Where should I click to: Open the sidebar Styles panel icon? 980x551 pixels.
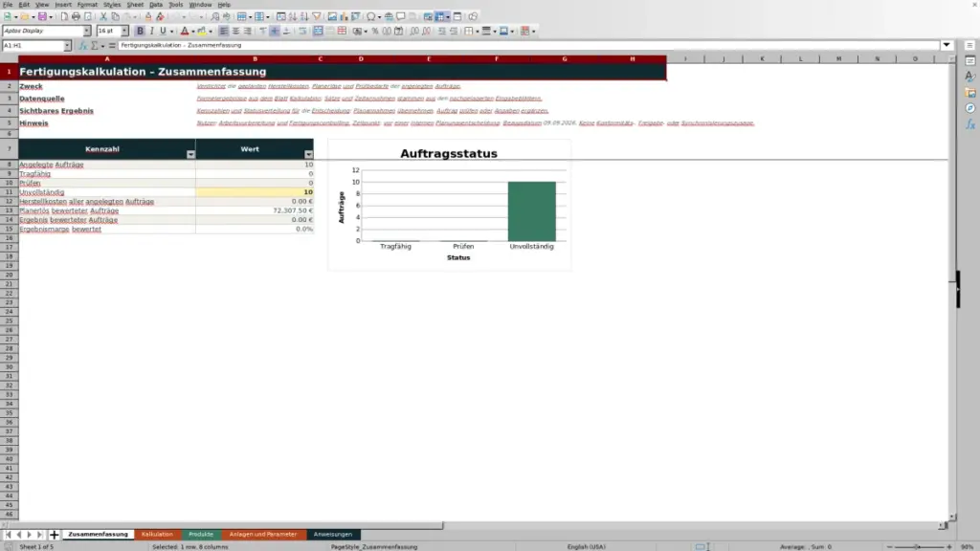(x=970, y=77)
